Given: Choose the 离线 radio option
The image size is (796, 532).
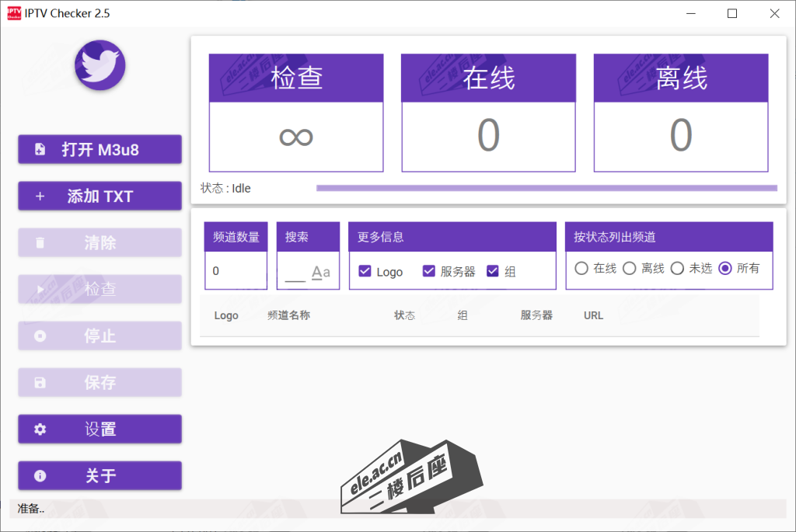Looking at the screenshot, I should (630, 268).
